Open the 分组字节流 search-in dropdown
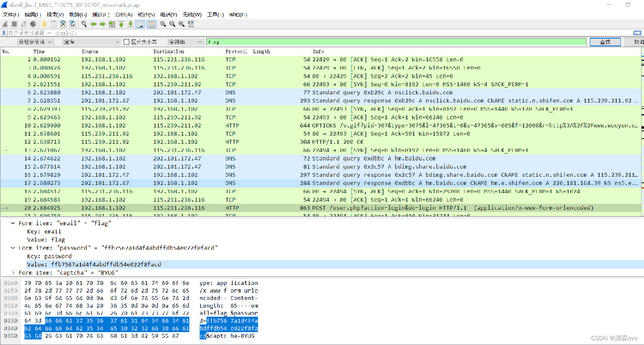644x345 pixels. coord(35,42)
